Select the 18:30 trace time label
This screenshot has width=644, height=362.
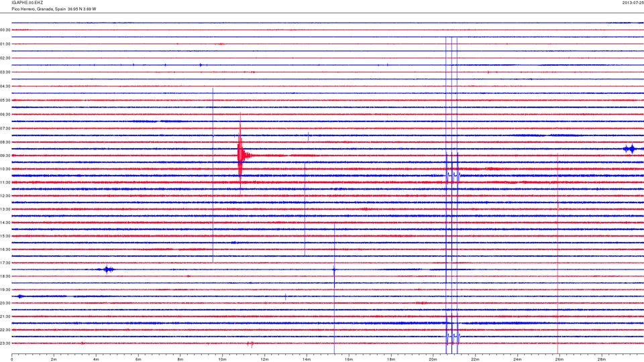pos(5,276)
